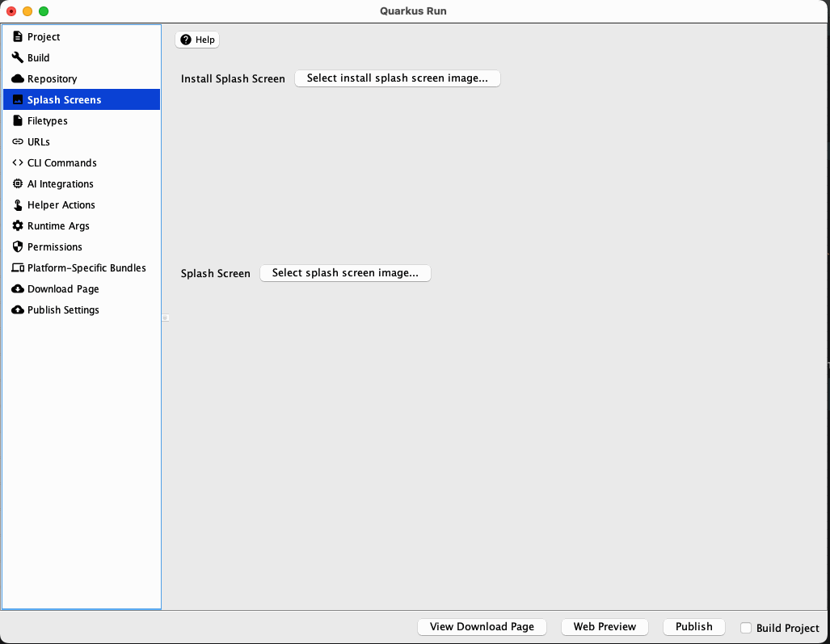Click the Publish button
Viewport: 830px width, 644px height.
[x=694, y=626]
